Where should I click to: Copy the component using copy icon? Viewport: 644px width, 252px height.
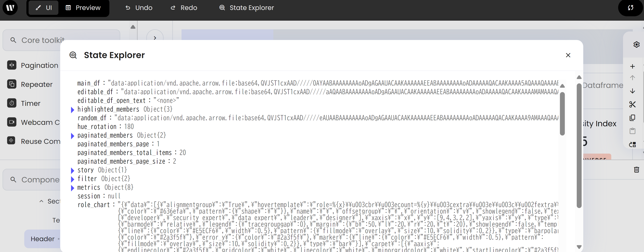pyautogui.click(x=632, y=118)
